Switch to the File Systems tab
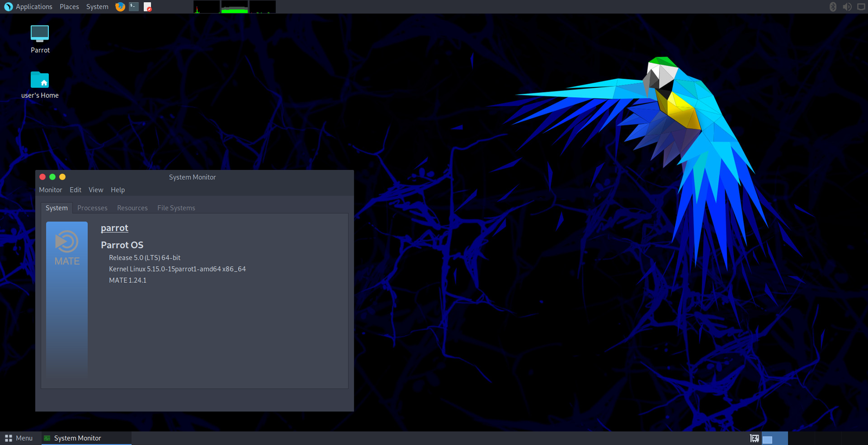Screen dimensions: 868x445 pos(176,208)
